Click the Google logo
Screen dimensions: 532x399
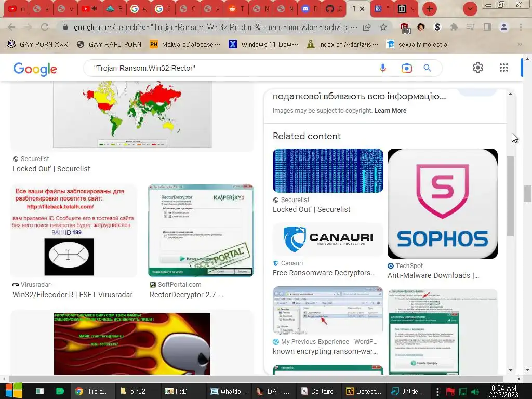pyautogui.click(x=35, y=69)
